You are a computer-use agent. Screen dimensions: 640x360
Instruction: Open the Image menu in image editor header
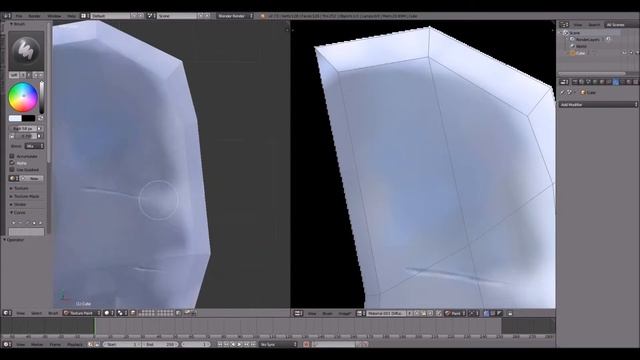[345, 313]
